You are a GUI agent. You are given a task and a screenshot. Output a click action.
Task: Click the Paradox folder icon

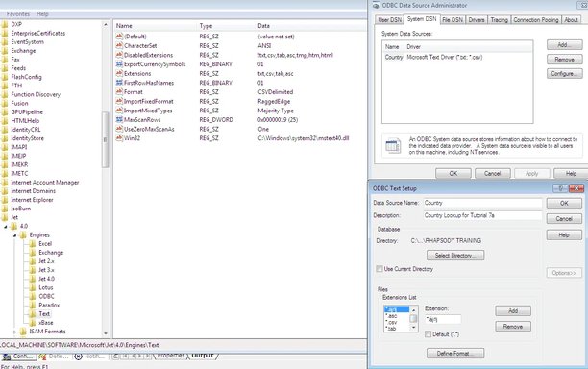point(33,305)
